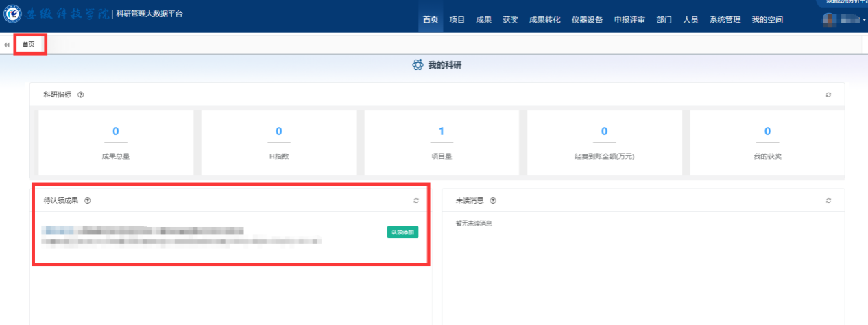Click the 项目量 count number 1

[x=442, y=132]
